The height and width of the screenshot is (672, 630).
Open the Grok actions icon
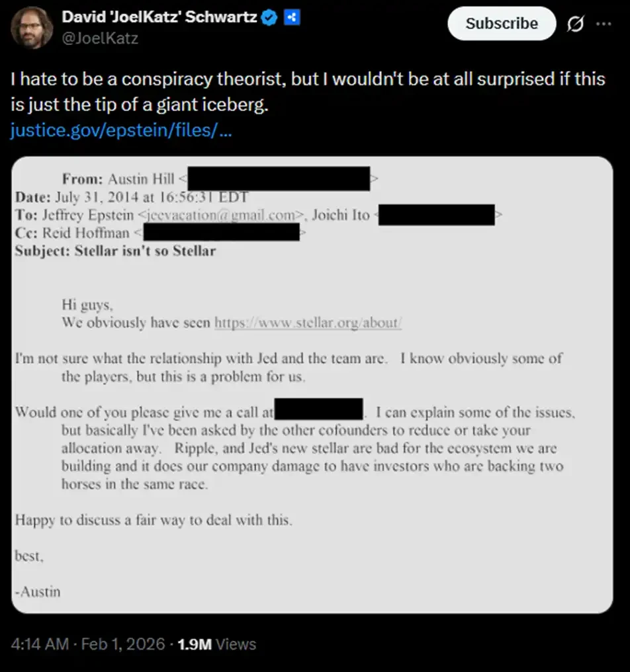coord(575,23)
